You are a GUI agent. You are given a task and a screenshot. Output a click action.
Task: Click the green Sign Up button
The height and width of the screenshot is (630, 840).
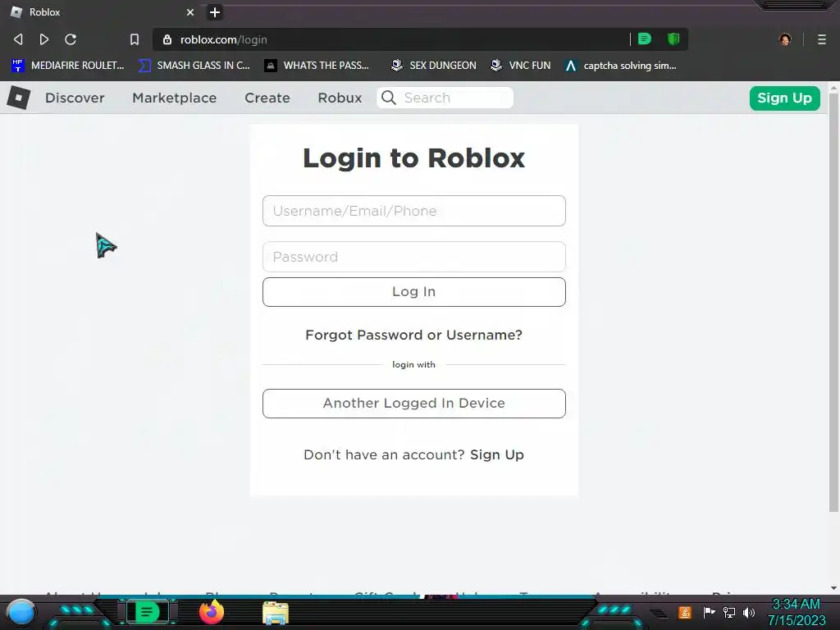tap(784, 98)
